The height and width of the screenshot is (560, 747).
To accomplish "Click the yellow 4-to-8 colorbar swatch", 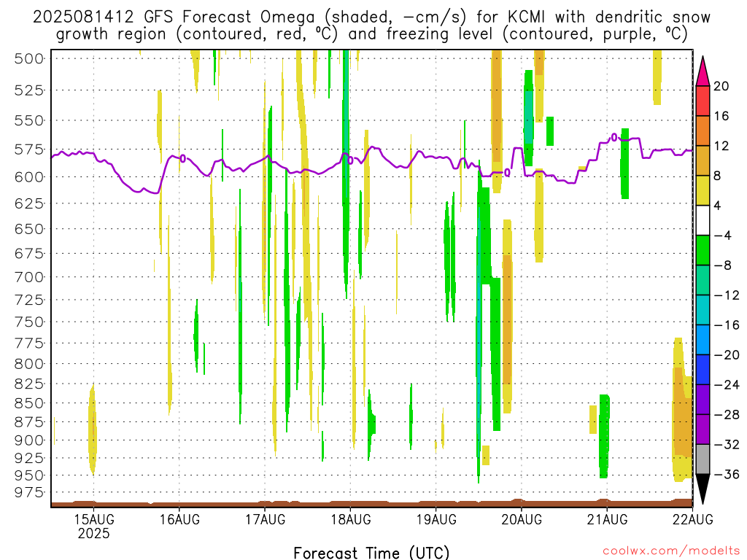I will pos(703,190).
